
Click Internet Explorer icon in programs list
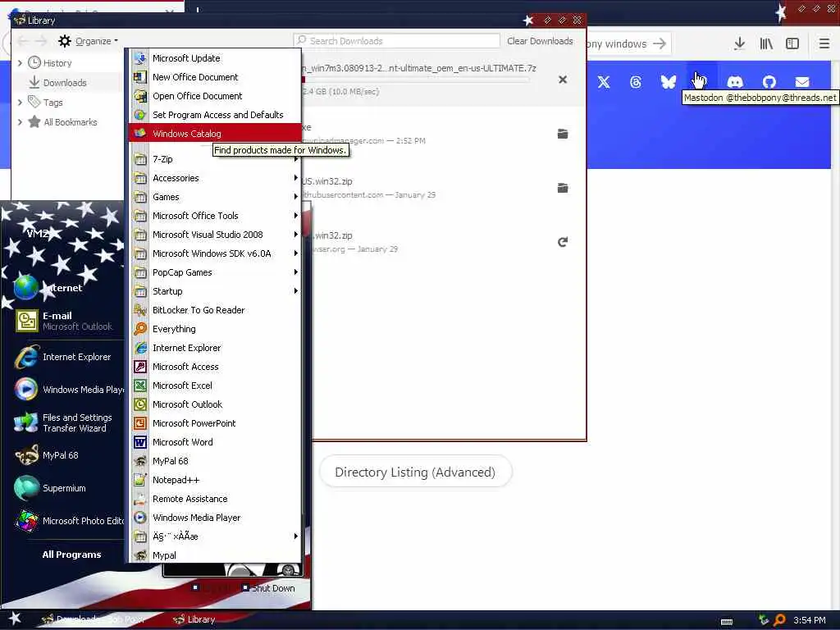(x=140, y=348)
